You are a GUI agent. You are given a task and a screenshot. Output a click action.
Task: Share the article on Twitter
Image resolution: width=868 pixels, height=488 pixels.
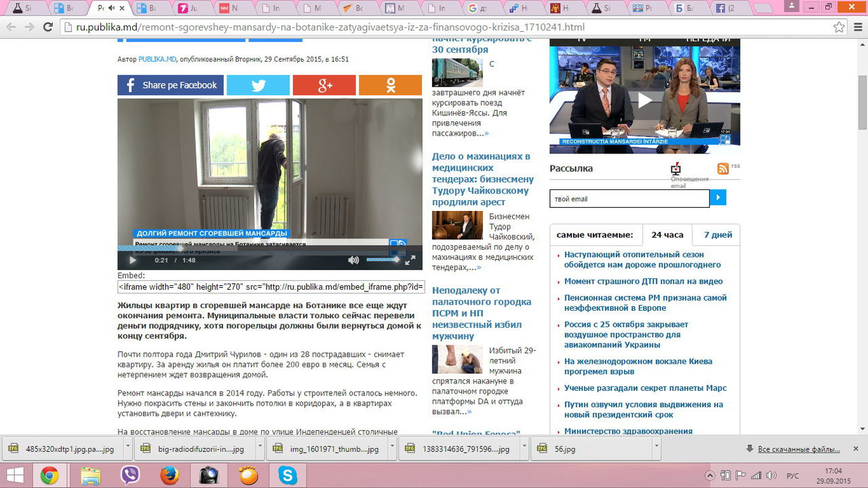point(258,85)
